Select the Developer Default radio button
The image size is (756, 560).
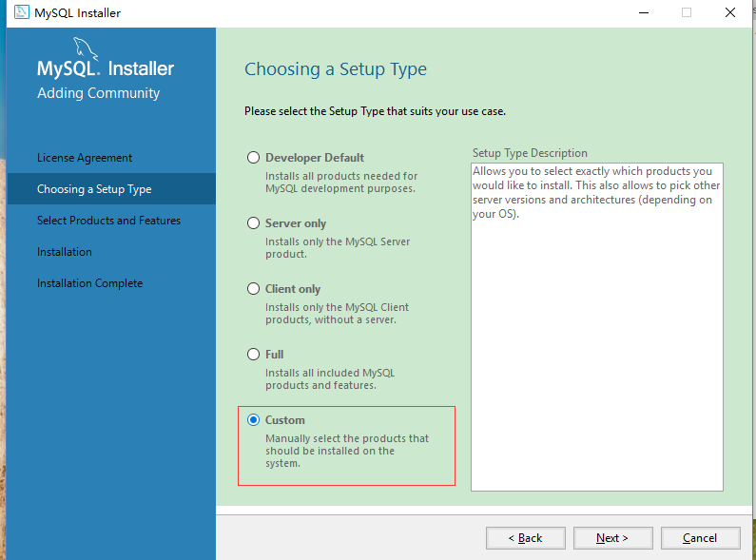pos(253,158)
